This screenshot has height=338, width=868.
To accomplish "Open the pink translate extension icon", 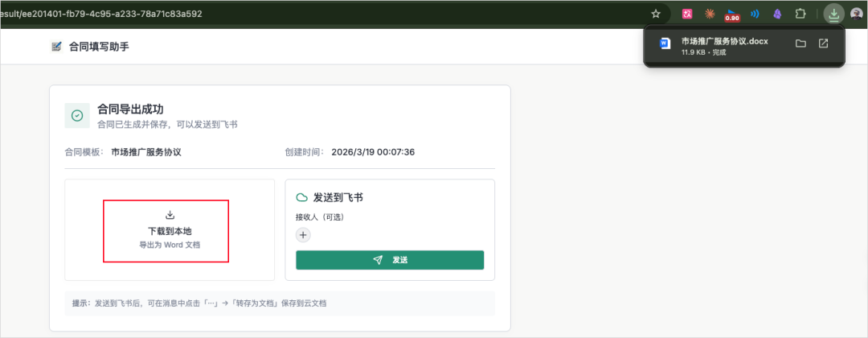I will click(x=687, y=14).
